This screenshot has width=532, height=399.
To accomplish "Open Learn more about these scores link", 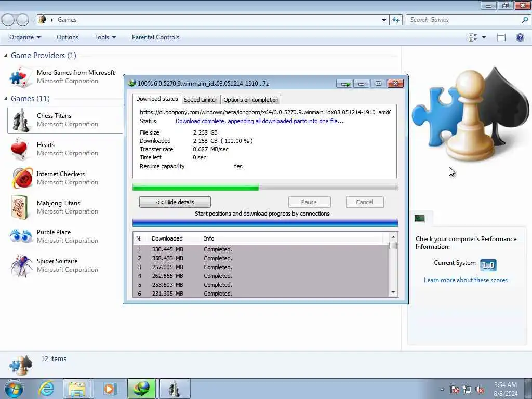I will [465, 280].
